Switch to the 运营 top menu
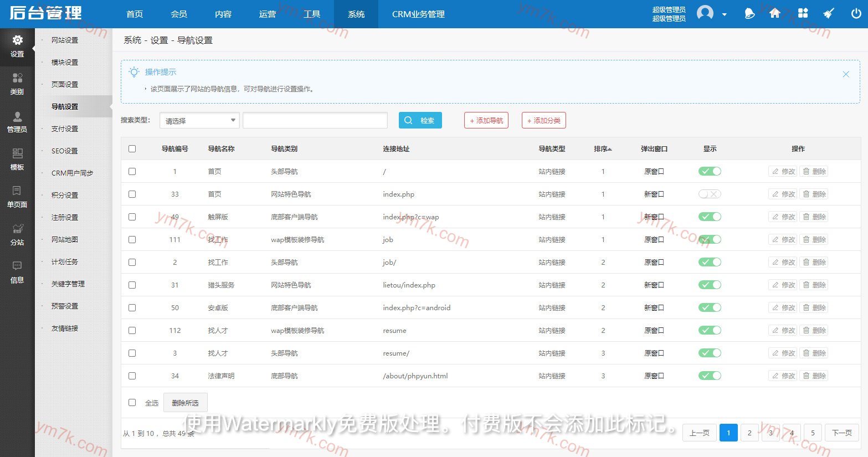 268,14
